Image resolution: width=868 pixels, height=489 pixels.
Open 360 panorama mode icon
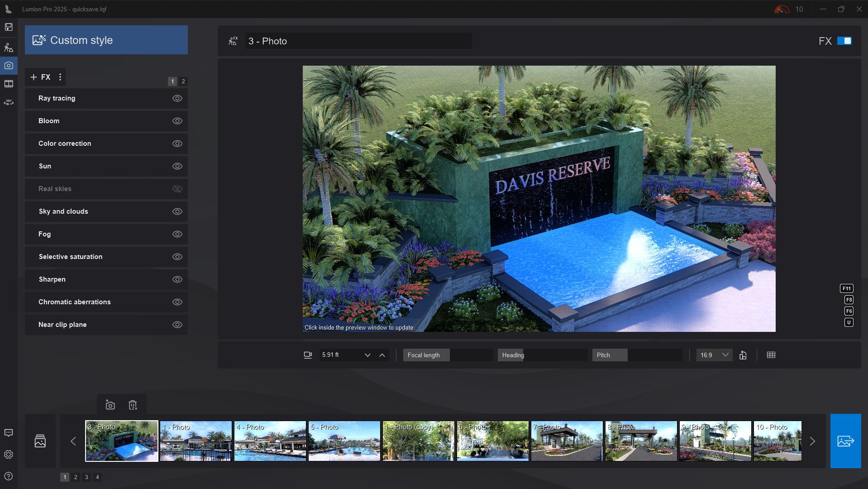[9, 102]
